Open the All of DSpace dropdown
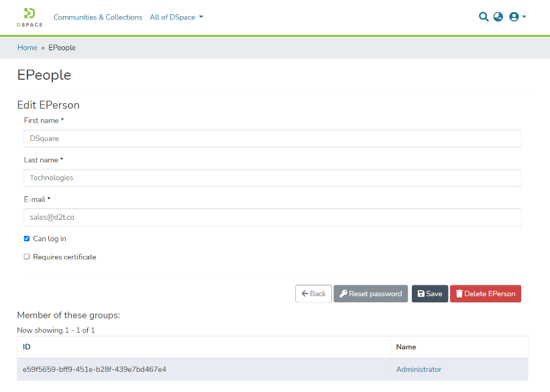 click(176, 17)
